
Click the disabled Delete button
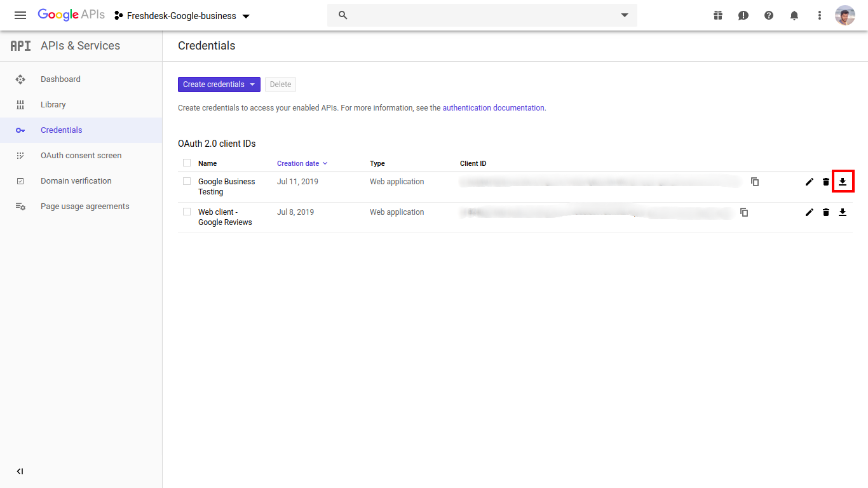coord(280,85)
